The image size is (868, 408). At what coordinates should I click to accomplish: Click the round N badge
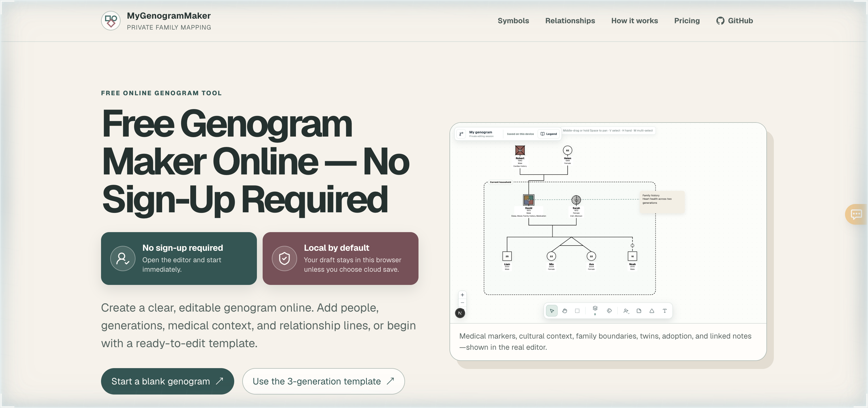(x=460, y=313)
